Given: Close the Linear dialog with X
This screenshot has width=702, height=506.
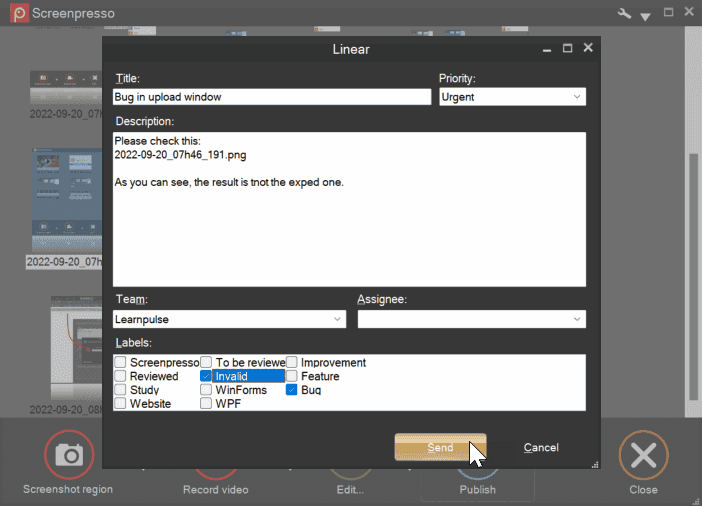Looking at the screenshot, I should [x=588, y=48].
